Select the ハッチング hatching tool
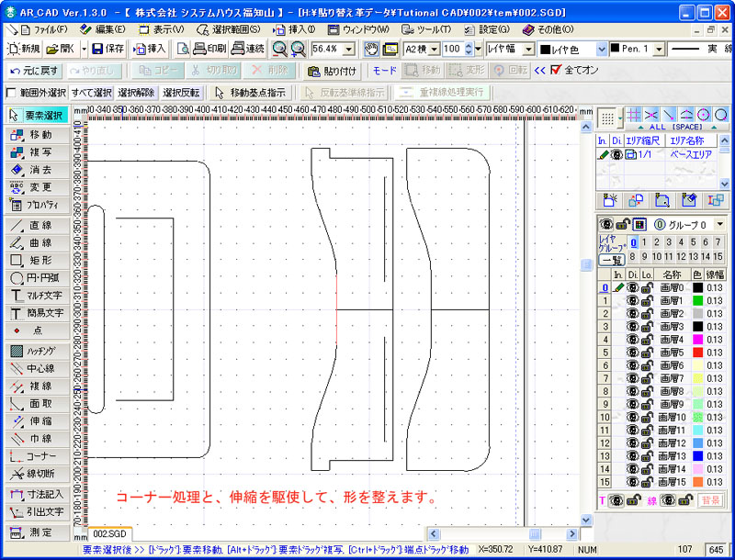This screenshot has width=735, height=560. click(x=38, y=351)
